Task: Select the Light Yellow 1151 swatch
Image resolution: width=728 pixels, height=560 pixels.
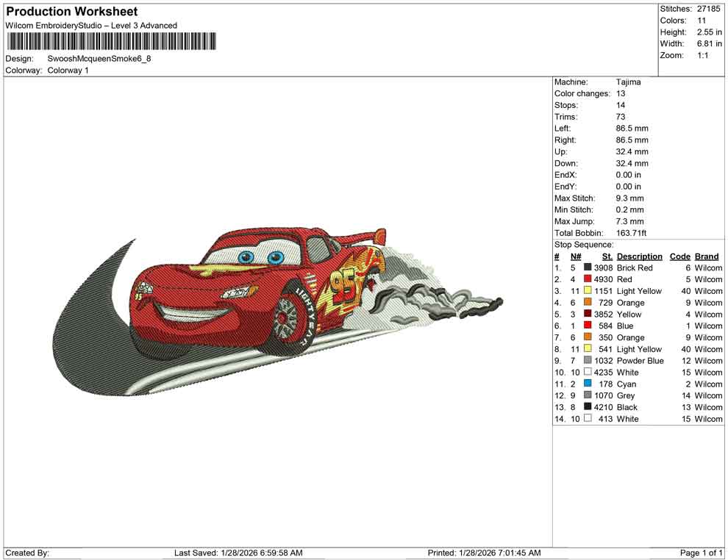Action: [587, 291]
